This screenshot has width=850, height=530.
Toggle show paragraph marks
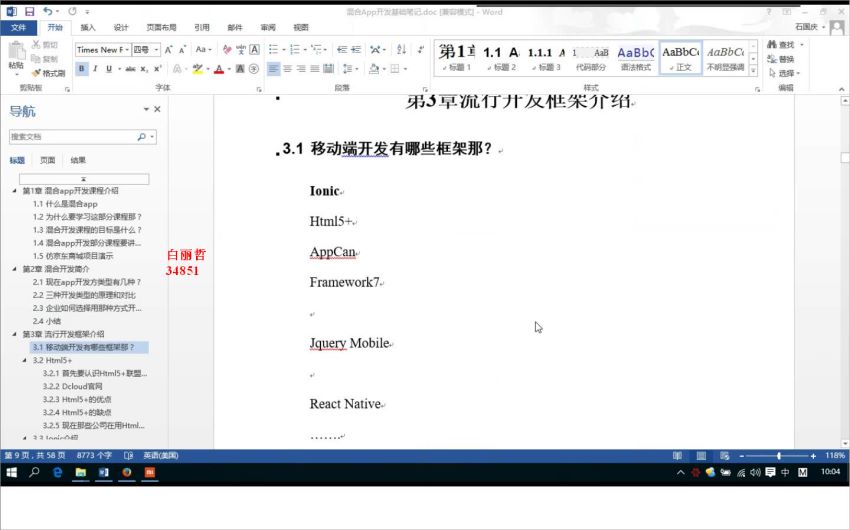(x=421, y=50)
